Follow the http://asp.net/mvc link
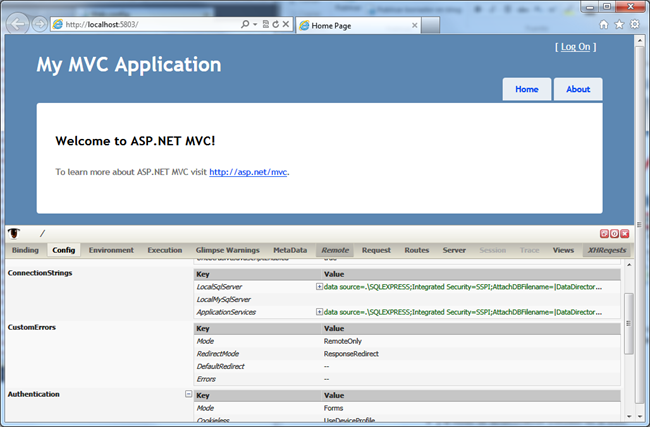The width and height of the screenshot is (650, 427). pyautogui.click(x=248, y=172)
